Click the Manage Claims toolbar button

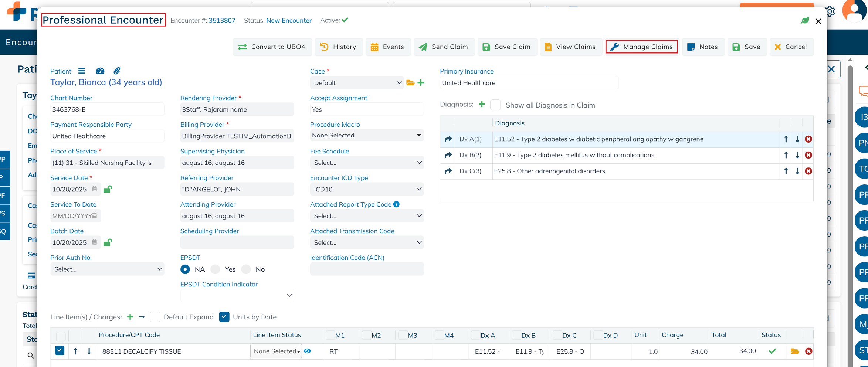pos(641,47)
